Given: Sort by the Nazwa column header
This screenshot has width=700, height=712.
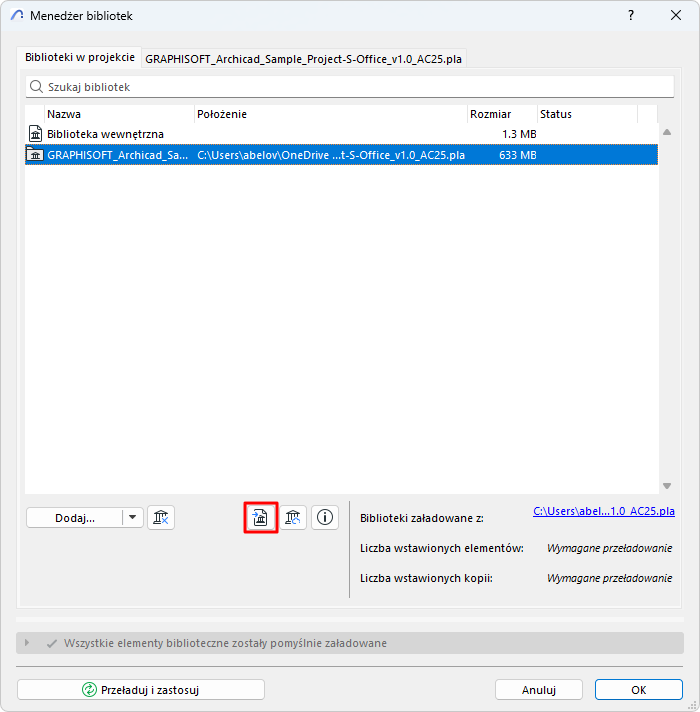Looking at the screenshot, I should (x=120, y=114).
